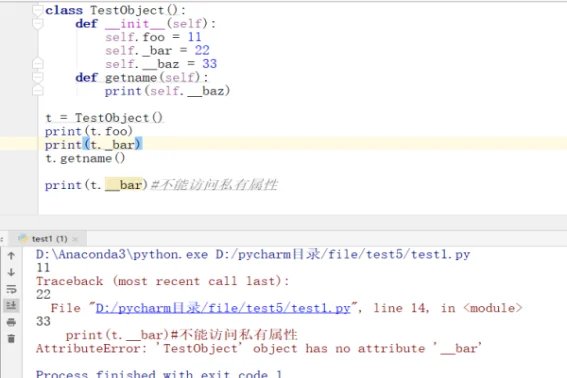The image size is (567, 378).
Task: Click fold end marker beside self.__baz = 33
Action: 38,64
